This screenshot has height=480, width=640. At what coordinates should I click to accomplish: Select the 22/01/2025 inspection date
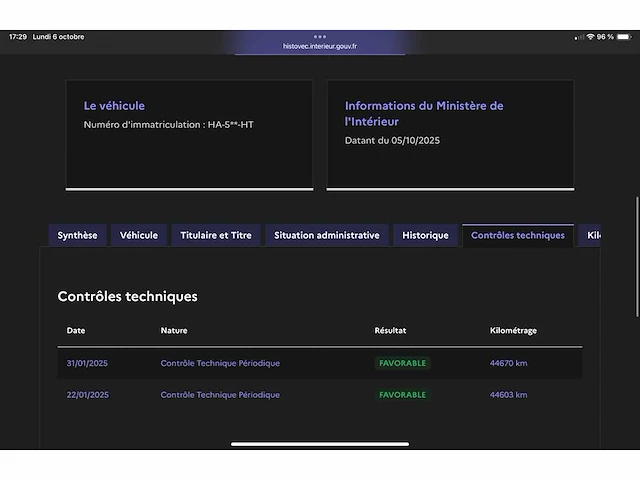87,395
